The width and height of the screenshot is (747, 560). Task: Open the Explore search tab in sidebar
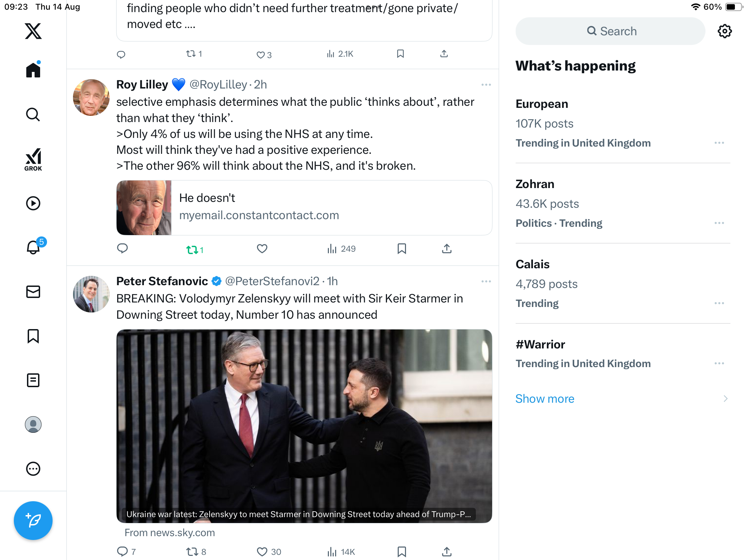33,114
